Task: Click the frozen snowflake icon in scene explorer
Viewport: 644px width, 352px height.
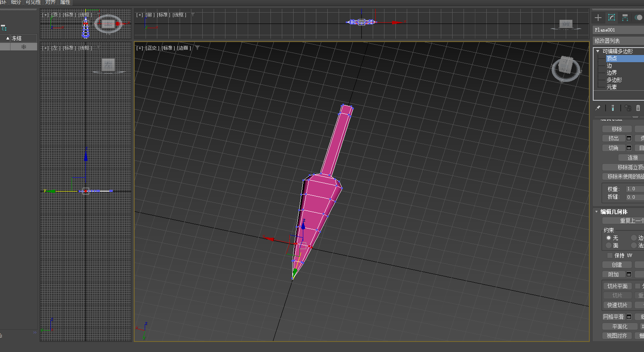Action: (x=24, y=47)
